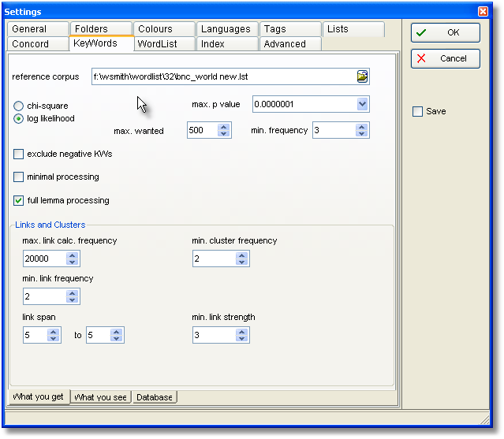Click the browse folder icon for reference corpus
The height and width of the screenshot is (439, 504).
point(362,76)
